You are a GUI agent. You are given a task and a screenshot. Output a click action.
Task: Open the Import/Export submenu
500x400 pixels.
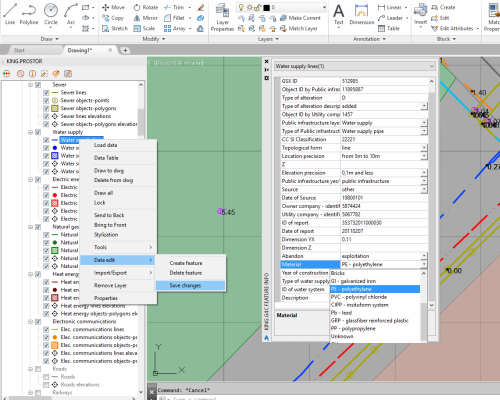pyautogui.click(x=119, y=273)
